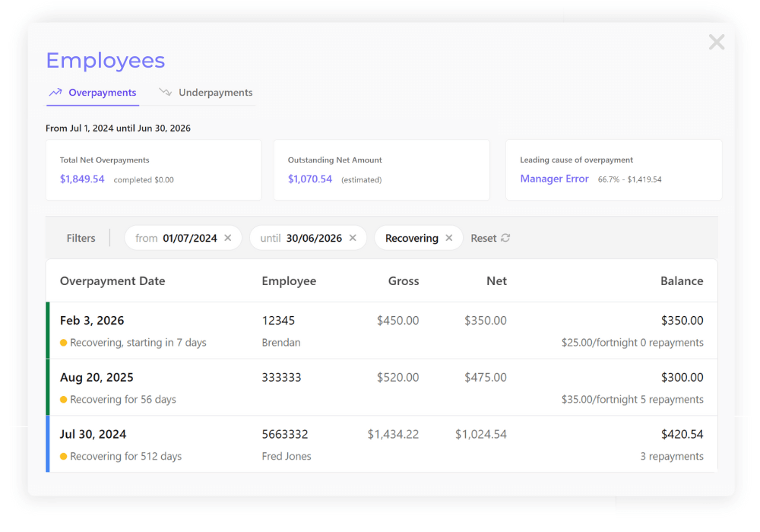Open the Manager Error cause link
The width and height of the screenshot is (760, 532).
tap(553, 178)
